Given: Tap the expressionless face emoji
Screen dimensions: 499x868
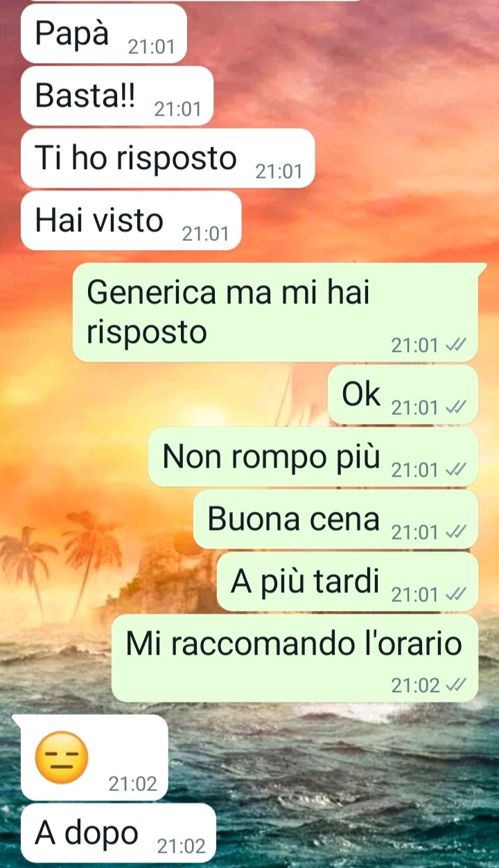Looking at the screenshot, I should [x=62, y=759].
